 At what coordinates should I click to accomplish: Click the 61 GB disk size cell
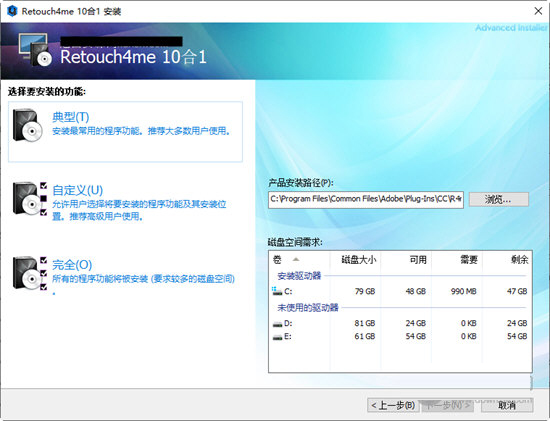(365, 336)
